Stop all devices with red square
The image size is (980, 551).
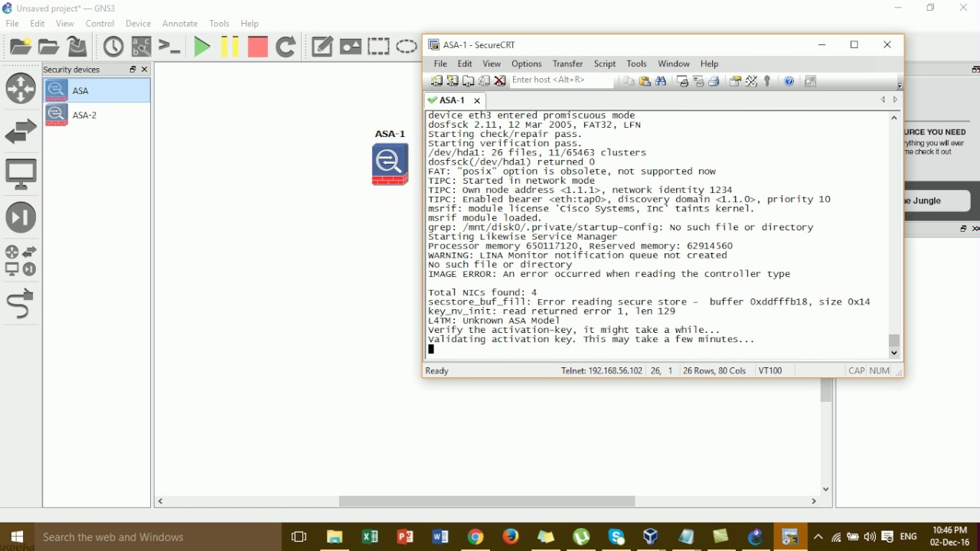point(258,47)
